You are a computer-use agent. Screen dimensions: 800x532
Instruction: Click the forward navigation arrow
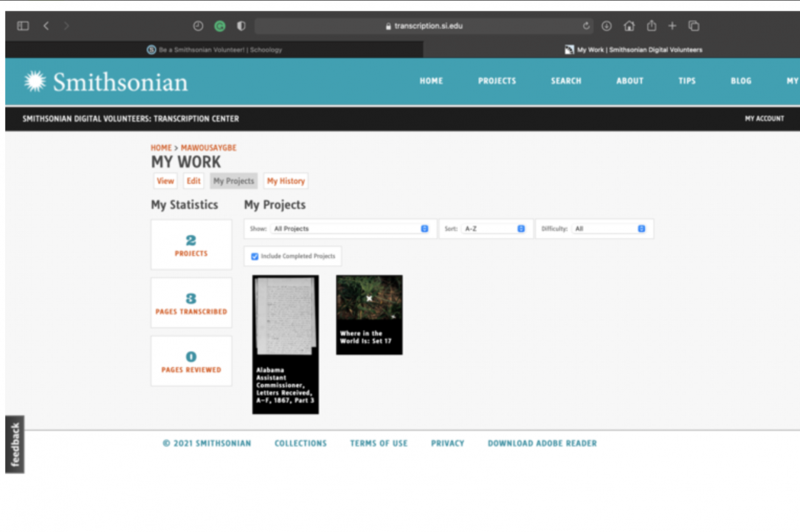pos(66,26)
